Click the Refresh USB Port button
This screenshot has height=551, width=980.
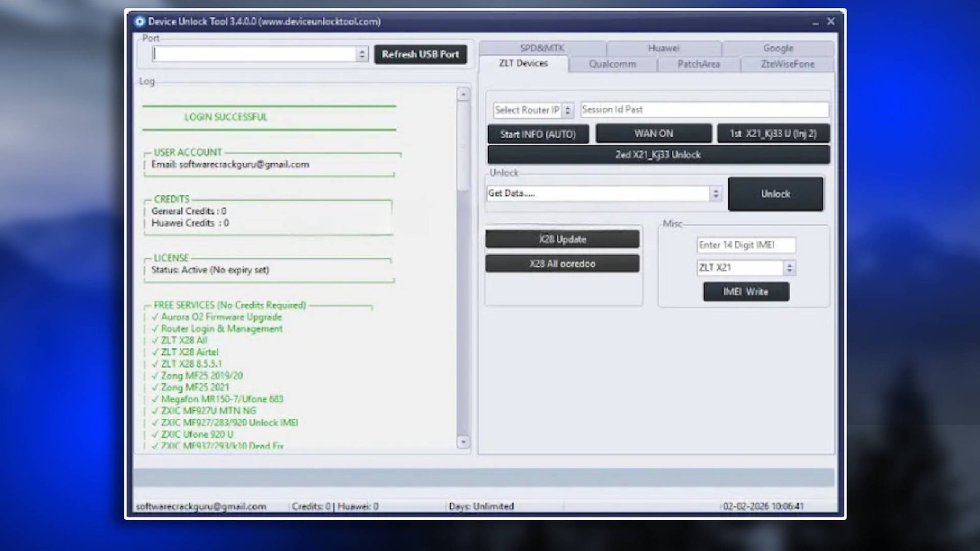coord(421,54)
